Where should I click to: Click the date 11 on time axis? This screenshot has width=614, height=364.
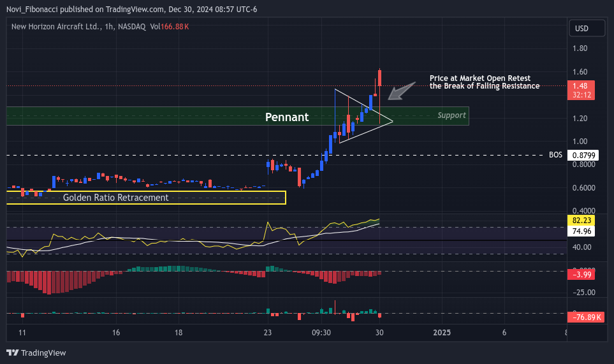[22, 333]
